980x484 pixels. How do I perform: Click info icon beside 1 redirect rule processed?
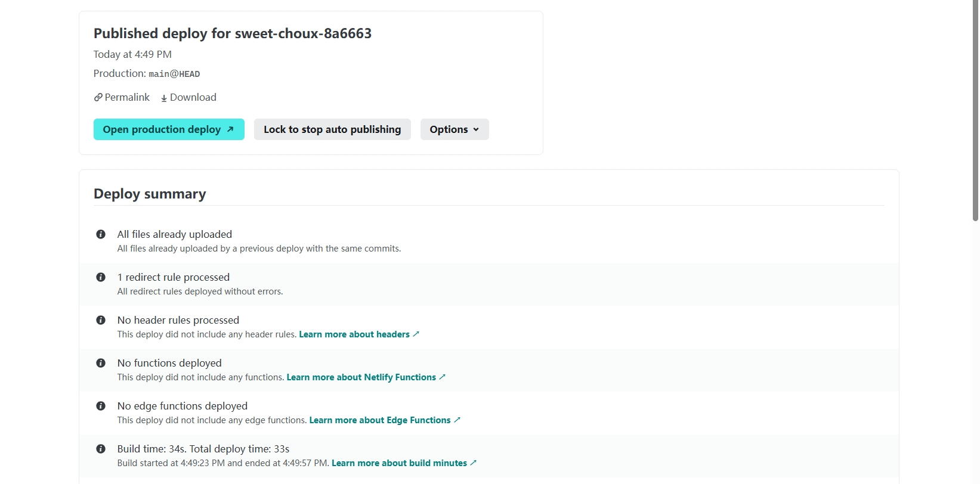coord(101,277)
